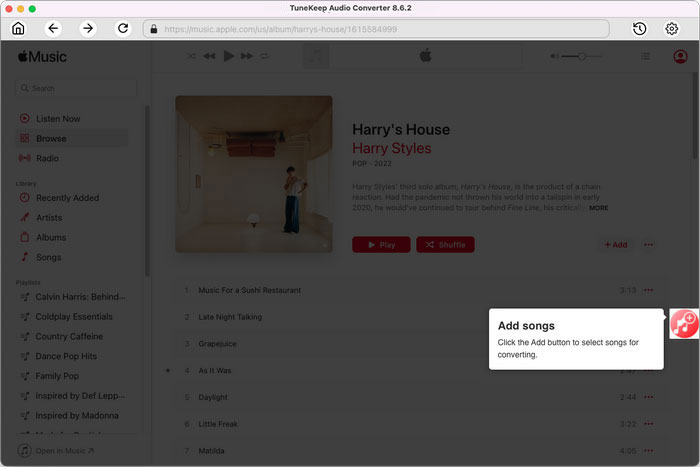This screenshot has height=467, width=700.
Task: Adjust the volume slider knob
Action: 582,56
